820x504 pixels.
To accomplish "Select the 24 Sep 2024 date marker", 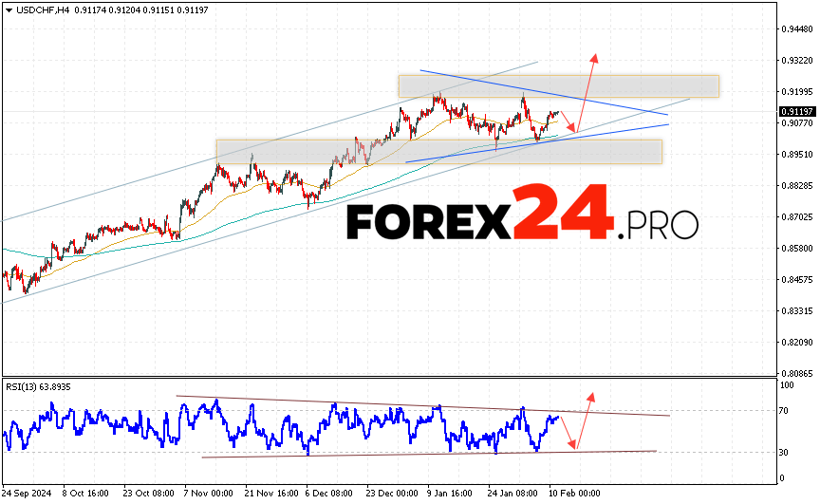I will pos(26,494).
